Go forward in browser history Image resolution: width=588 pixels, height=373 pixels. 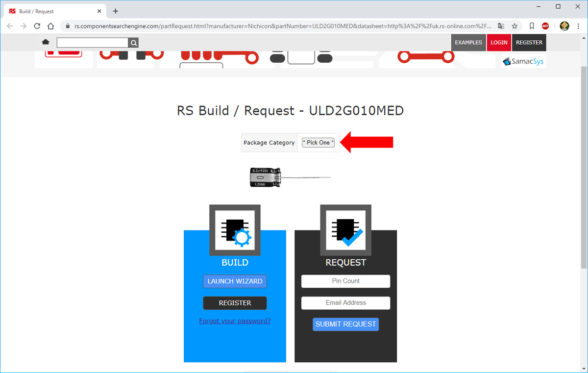(x=24, y=26)
